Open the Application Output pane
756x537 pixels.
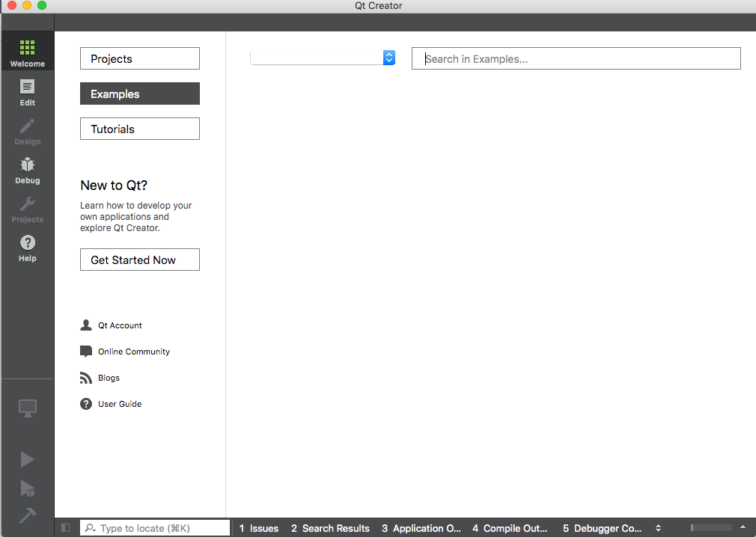click(421, 528)
